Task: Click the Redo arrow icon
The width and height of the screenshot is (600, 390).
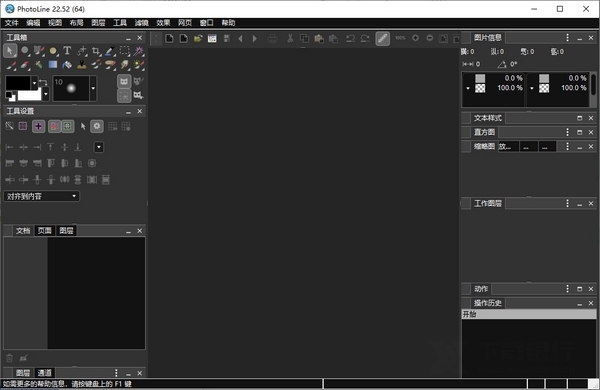Action: click(x=365, y=38)
